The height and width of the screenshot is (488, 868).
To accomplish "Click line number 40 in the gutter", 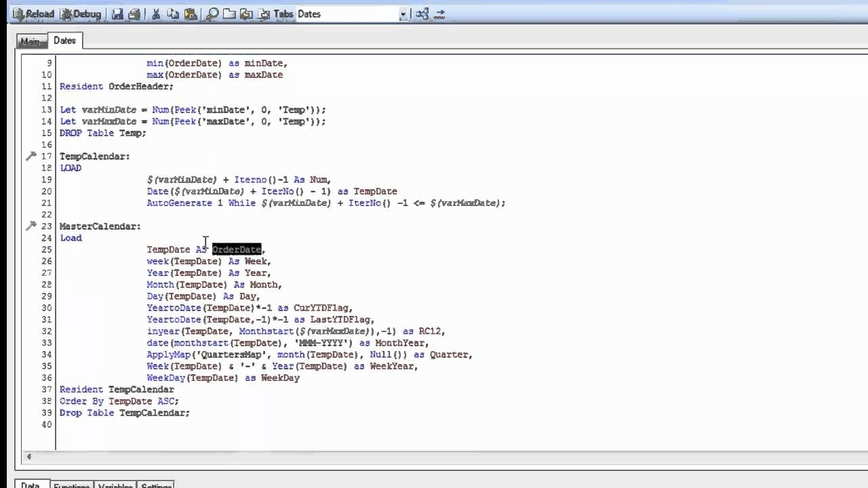I will (46, 425).
